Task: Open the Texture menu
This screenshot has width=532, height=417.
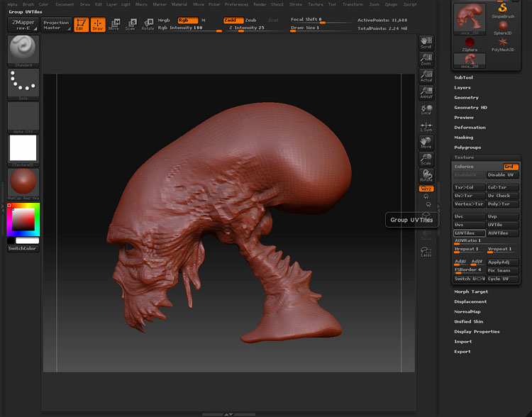Action: (315, 4)
